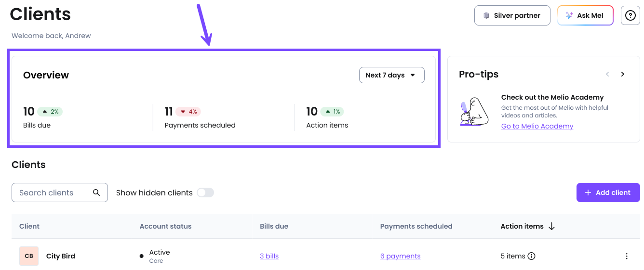The width and height of the screenshot is (644, 270).
Task: Click the Add client button
Action: coord(608,193)
